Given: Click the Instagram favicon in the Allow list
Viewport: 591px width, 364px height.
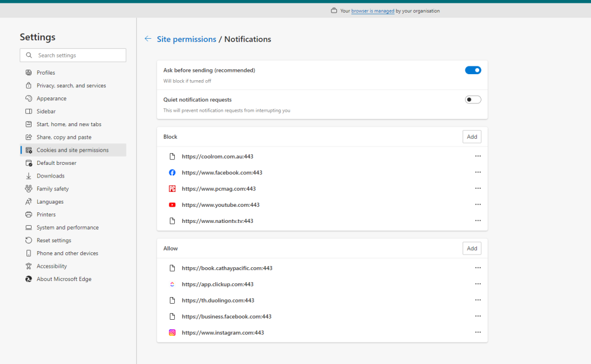Looking at the screenshot, I should coord(172,332).
